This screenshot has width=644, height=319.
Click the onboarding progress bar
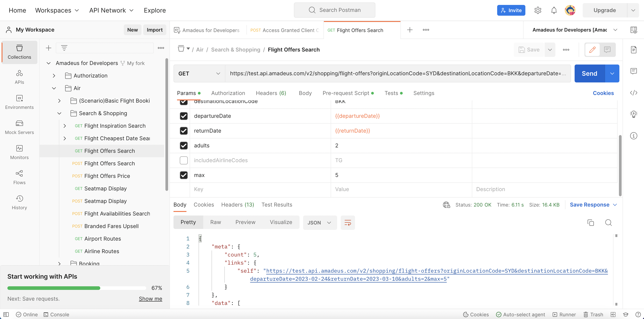pos(77,288)
